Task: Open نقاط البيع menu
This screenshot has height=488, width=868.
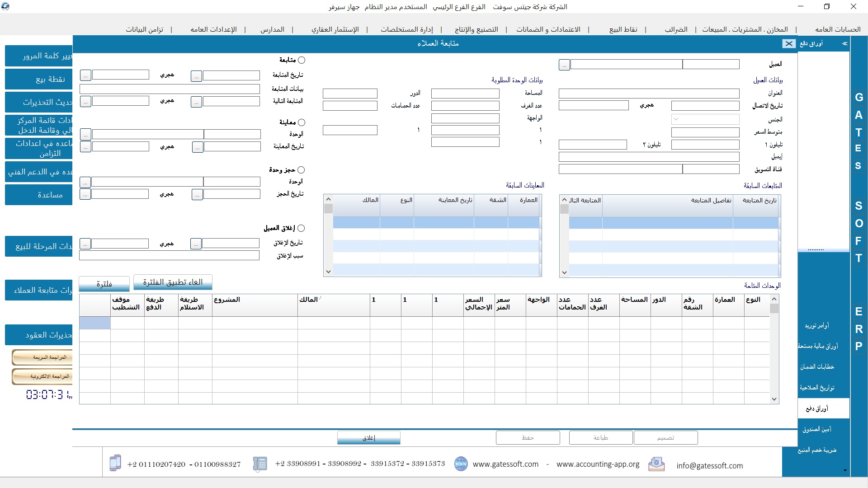Action: [x=623, y=29]
